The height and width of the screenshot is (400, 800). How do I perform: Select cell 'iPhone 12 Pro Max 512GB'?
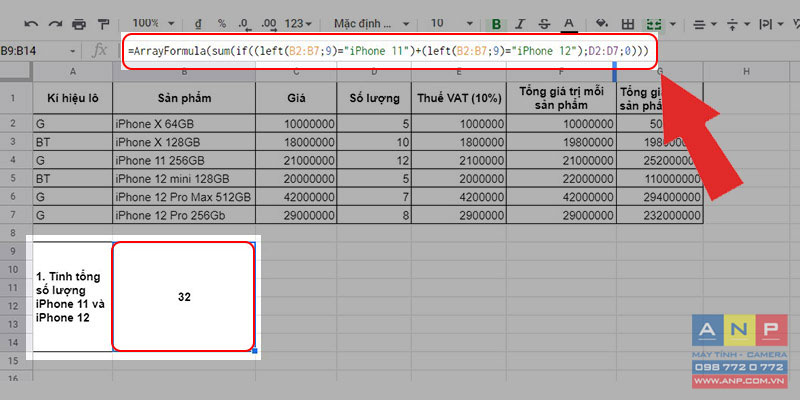pos(184,197)
